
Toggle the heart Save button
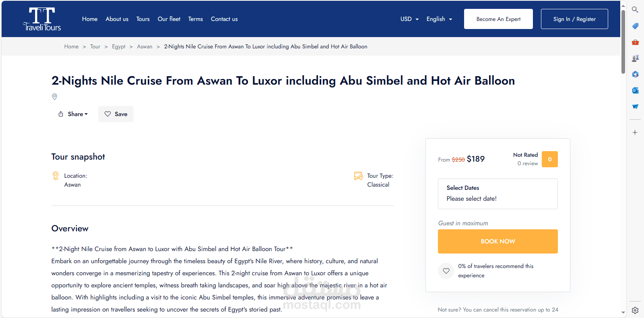click(x=116, y=114)
